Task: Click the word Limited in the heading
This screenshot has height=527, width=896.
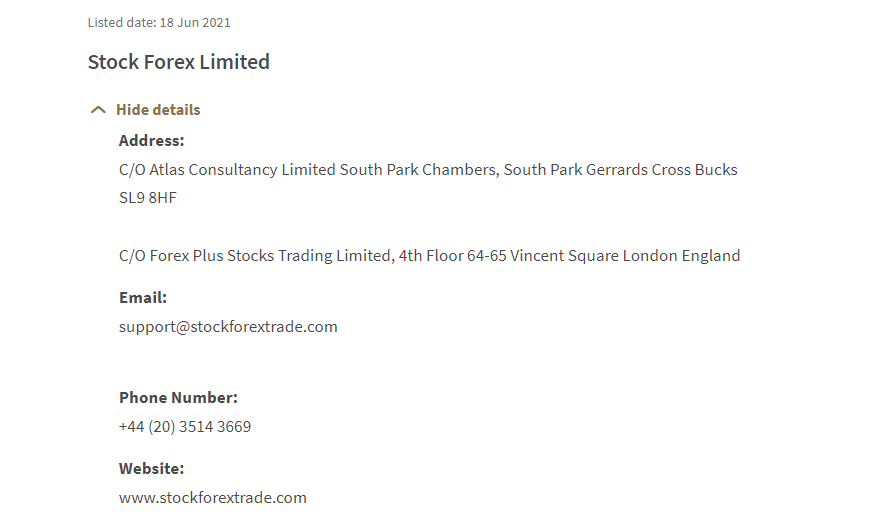Action: (x=234, y=62)
